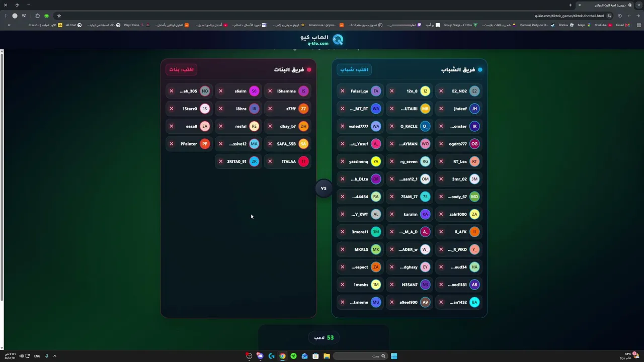Click the PP avatar of PPainter
The width and height of the screenshot is (644, 362).
[x=205, y=144]
